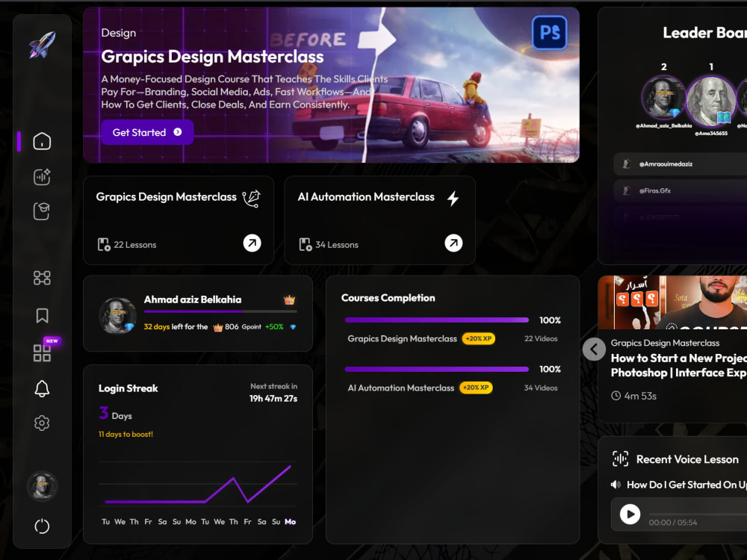Image resolution: width=747 pixels, height=560 pixels.
Task: Click '22 Videos' label
Action: (541, 338)
